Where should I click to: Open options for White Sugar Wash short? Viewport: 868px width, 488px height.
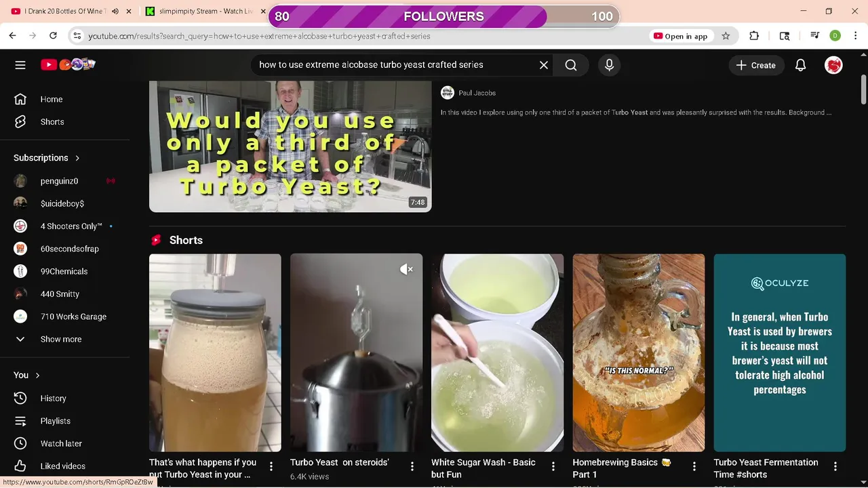pos(553,466)
